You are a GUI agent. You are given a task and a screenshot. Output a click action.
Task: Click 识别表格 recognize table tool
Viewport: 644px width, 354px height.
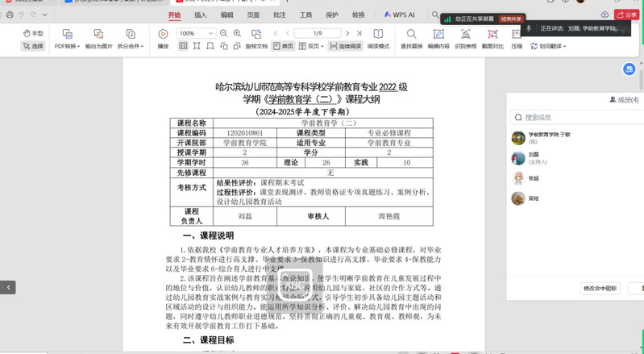pos(465,39)
